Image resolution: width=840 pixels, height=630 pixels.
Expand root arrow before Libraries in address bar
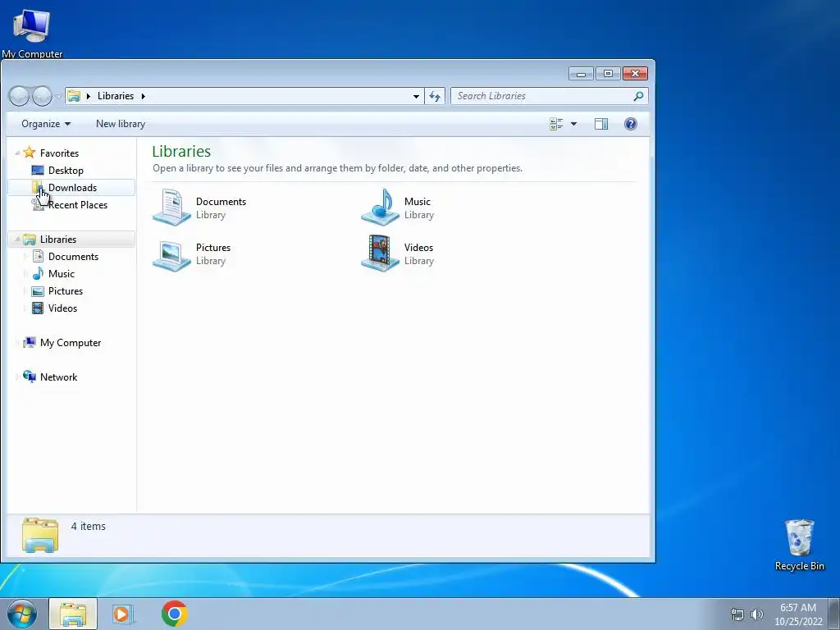tap(89, 97)
